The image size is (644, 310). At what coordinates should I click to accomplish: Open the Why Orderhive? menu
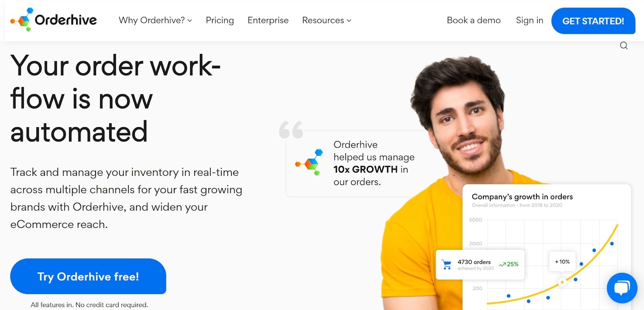coord(155,20)
